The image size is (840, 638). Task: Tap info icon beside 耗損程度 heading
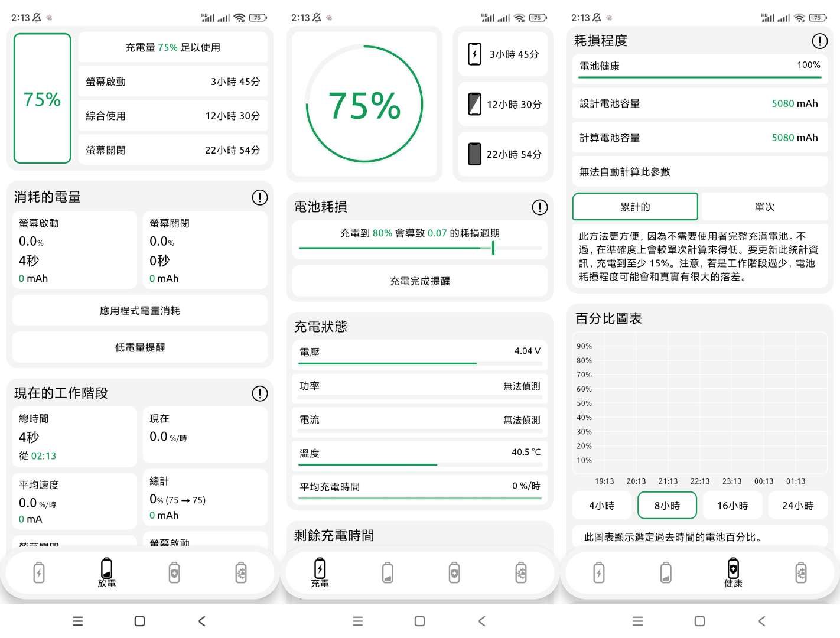point(819,41)
